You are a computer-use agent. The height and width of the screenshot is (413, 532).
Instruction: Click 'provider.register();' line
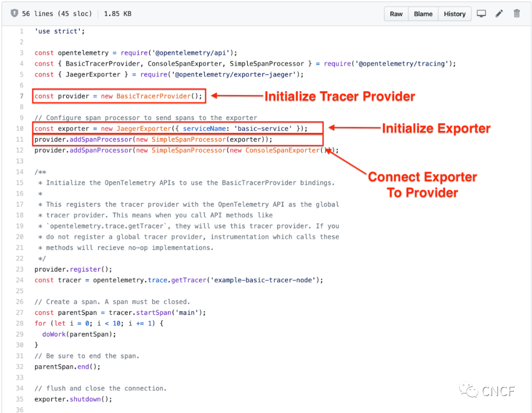(73, 269)
